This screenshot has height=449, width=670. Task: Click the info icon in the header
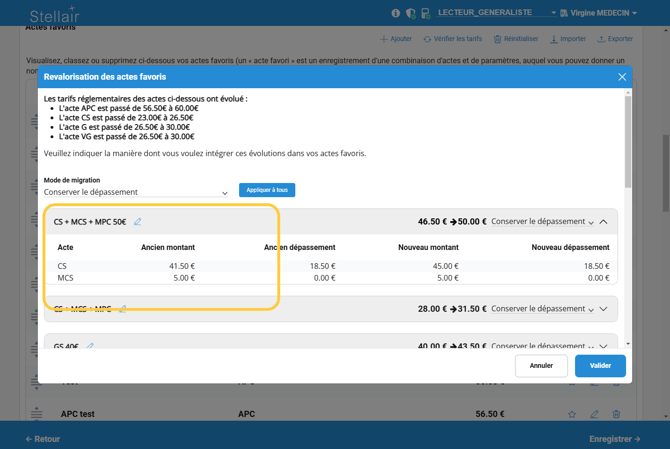[395, 13]
